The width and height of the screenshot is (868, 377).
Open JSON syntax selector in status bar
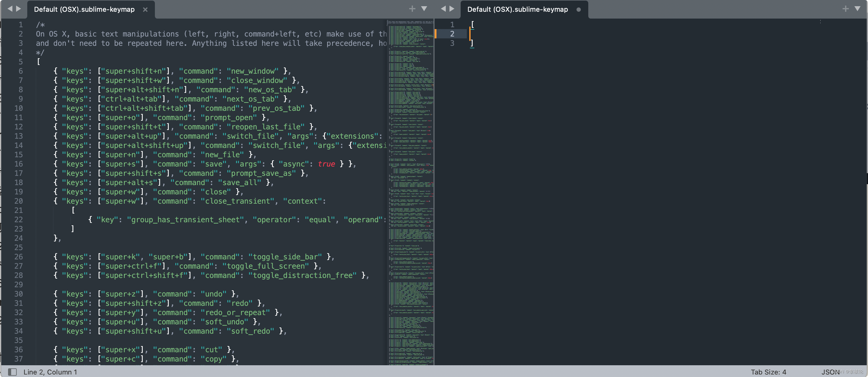(830, 372)
